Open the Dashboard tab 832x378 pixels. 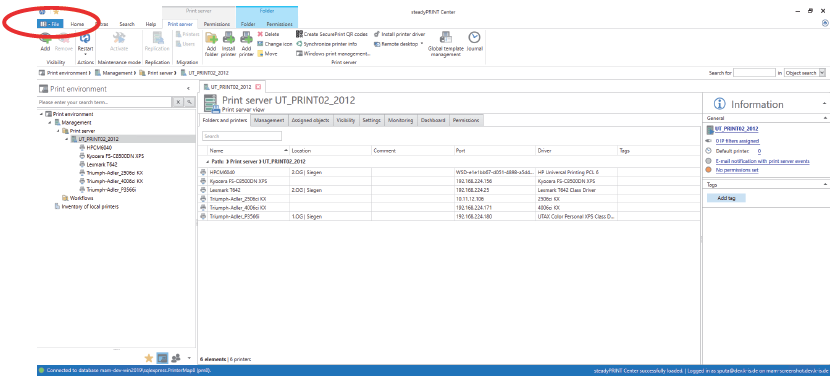(x=433, y=121)
